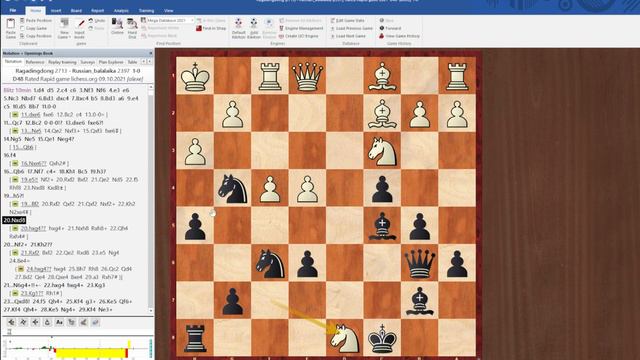Click the yellow bar in evaluation profile
Screen dimensions: 640x360
tap(90, 353)
